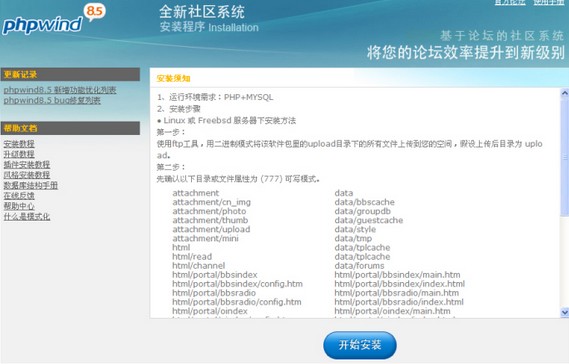
Task: Click the data/style entry
Action: tap(355, 229)
